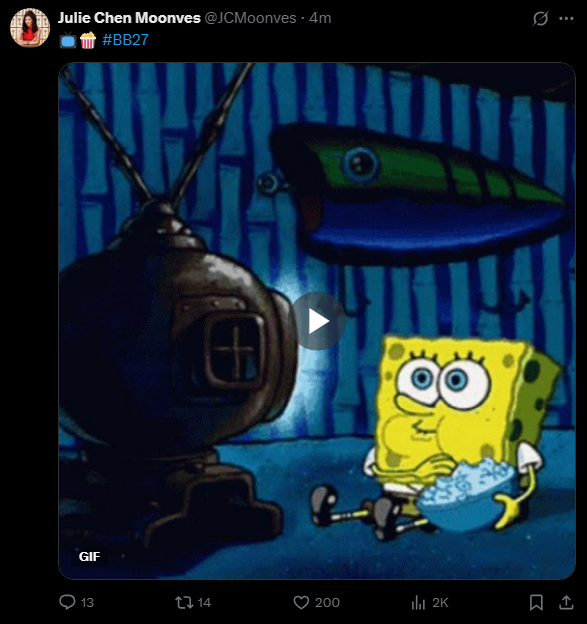Screen dimensions: 587x624
Task: Open the post via the 4m timestamp
Action: coord(320,18)
